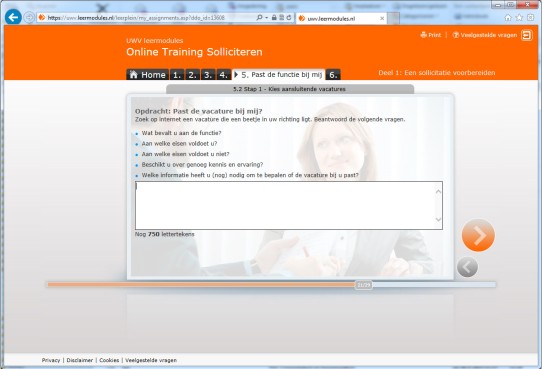This screenshot has height=369, width=542.
Task: Click the exit/logout icon in orange header
Action: pyautogui.click(x=527, y=35)
